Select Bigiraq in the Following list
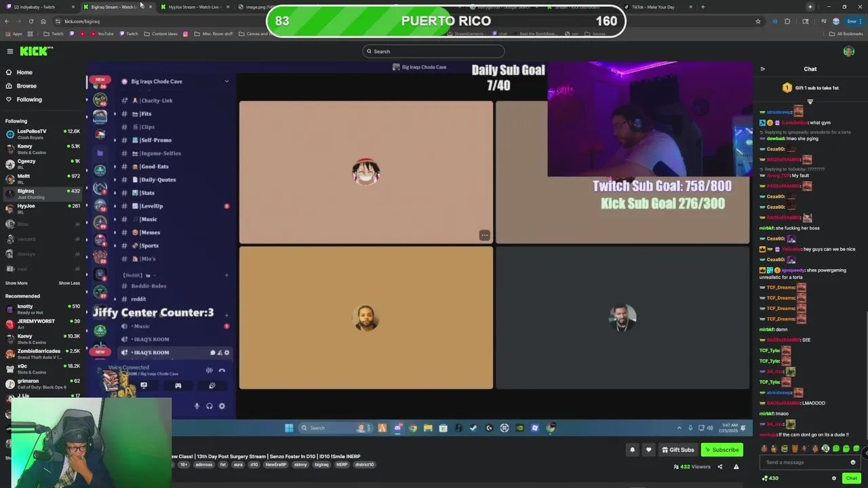 coord(43,193)
